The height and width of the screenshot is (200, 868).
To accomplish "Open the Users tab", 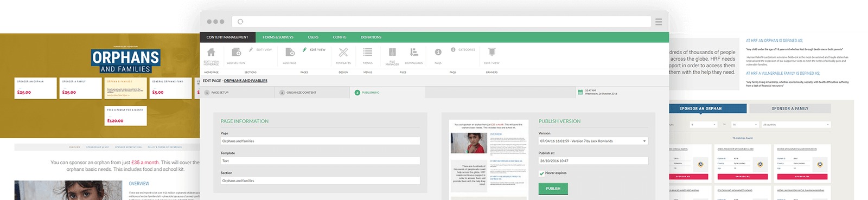I will [313, 37].
